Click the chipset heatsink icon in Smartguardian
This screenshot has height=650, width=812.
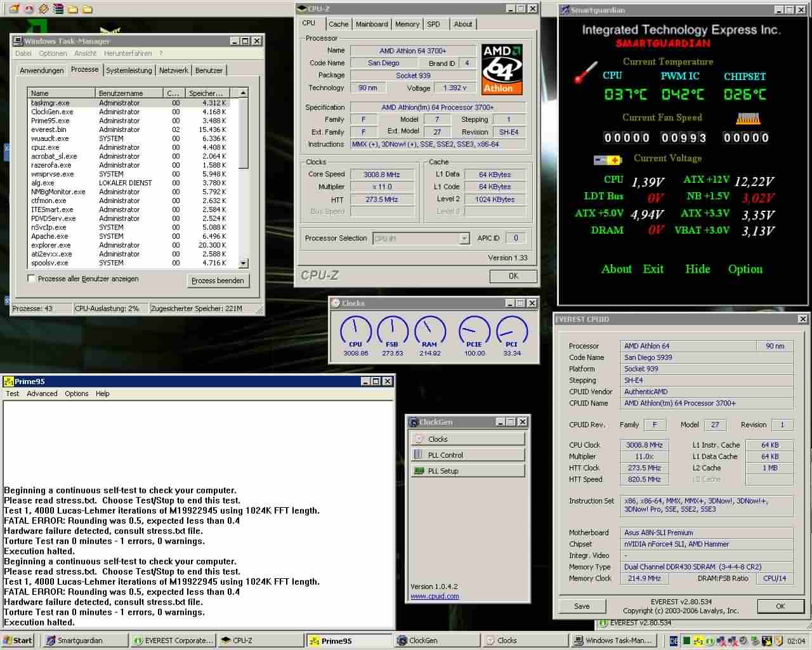[x=748, y=119]
